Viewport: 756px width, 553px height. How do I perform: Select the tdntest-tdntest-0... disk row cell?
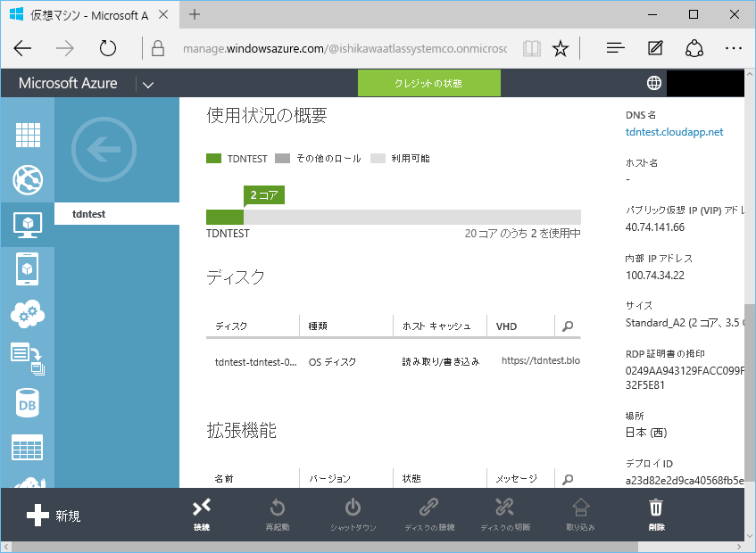point(255,362)
